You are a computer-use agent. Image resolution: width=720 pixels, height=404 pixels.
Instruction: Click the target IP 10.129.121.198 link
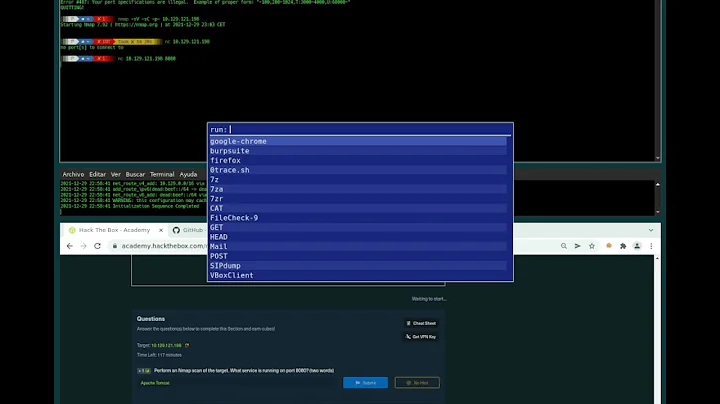click(166, 345)
